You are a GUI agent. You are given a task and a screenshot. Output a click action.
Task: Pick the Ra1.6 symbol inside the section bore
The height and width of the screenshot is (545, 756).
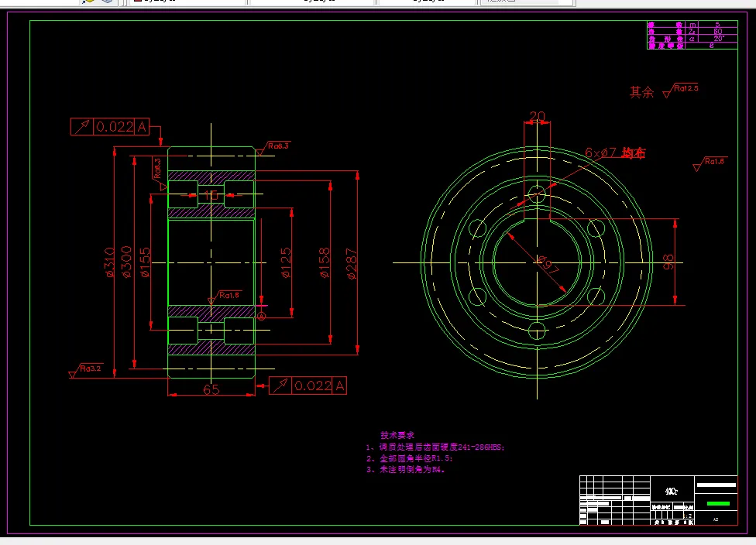(x=224, y=296)
